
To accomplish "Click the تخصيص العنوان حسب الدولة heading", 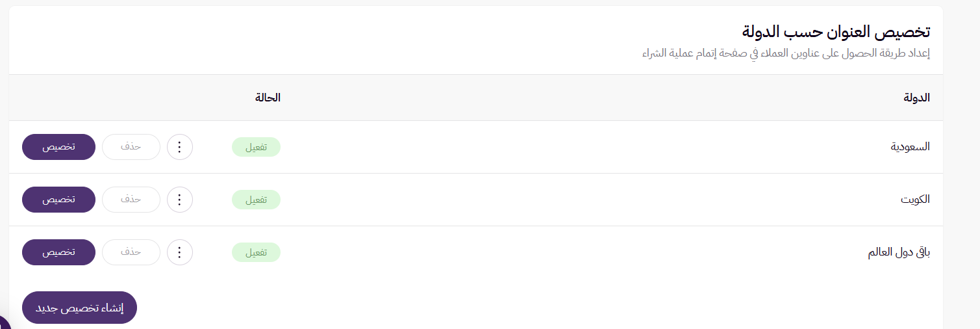I will [836, 32].
